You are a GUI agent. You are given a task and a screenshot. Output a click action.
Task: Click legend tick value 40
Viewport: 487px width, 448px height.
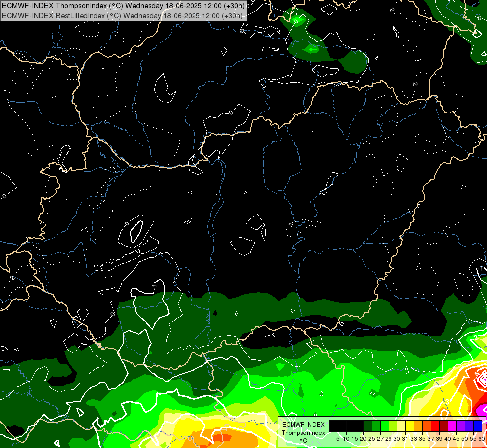[x=448, y=439]
